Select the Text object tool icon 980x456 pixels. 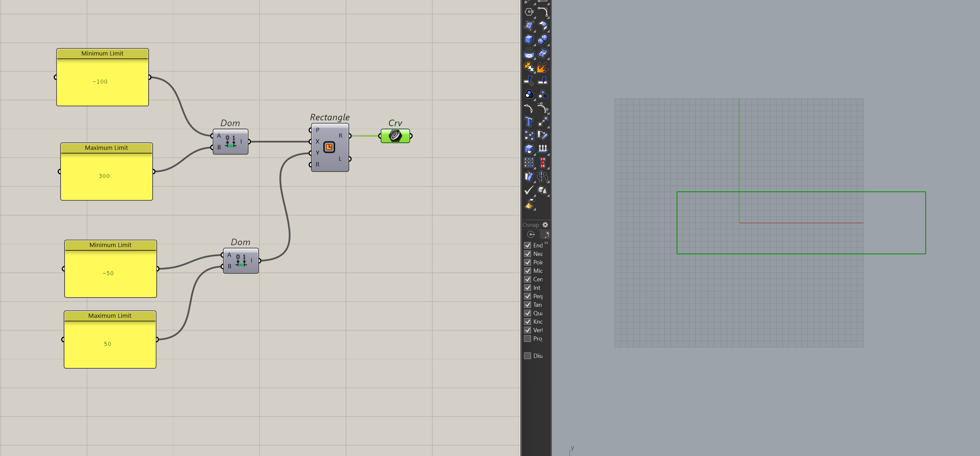(x=528, y=122)
